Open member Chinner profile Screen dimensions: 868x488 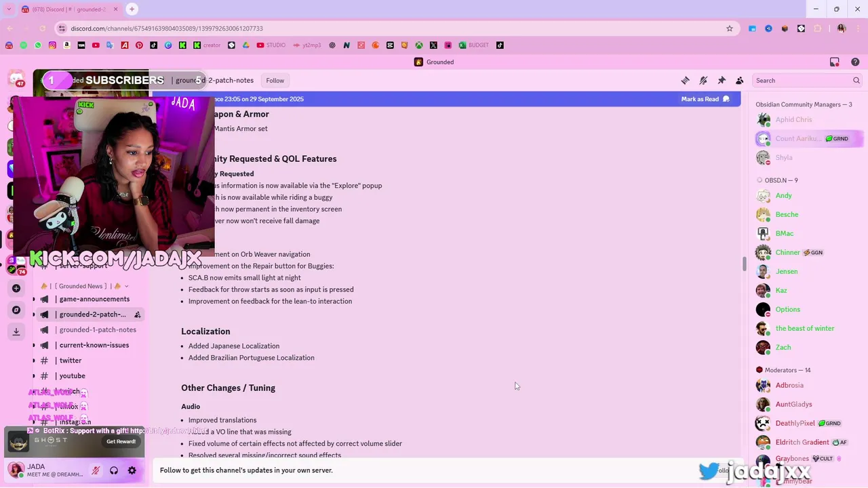click(x=808, y=252)
